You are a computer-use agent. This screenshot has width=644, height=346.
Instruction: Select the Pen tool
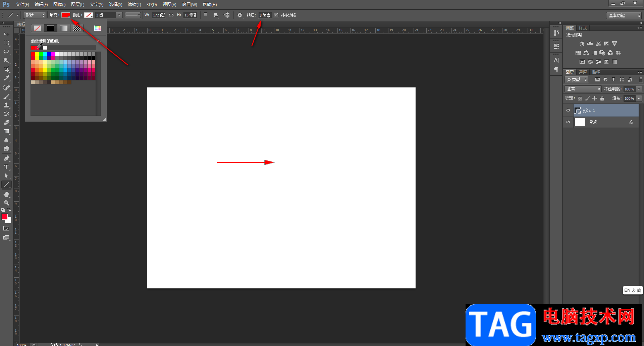[6, 158]
